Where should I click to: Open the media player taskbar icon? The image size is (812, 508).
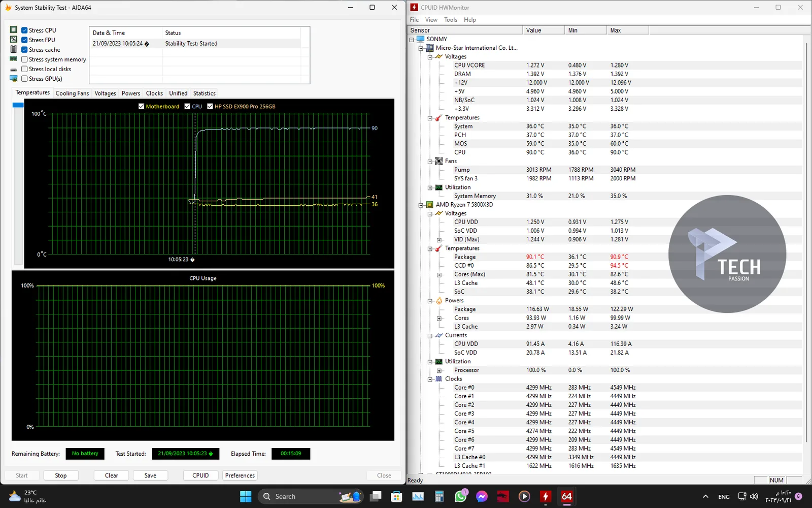[x=524, y=496]
